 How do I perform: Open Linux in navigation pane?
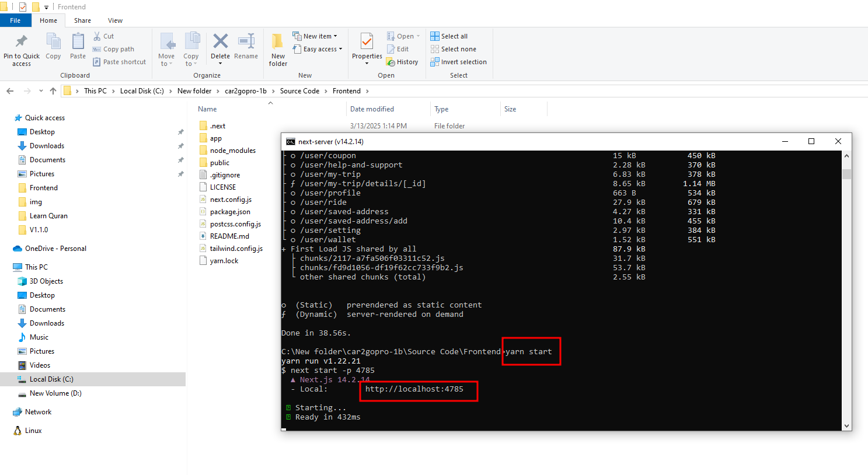(x=33, y=431)
